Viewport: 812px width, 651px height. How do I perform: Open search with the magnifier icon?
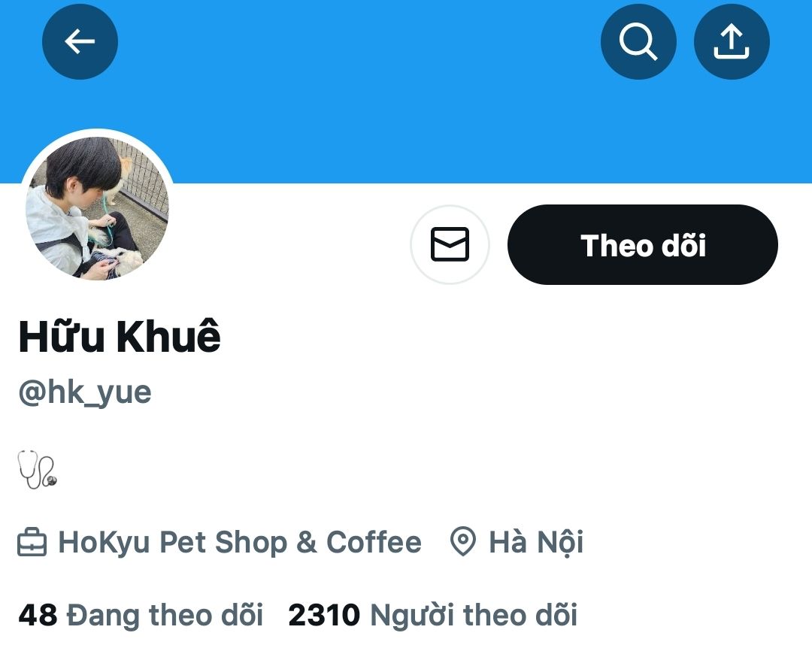(638, 41)
